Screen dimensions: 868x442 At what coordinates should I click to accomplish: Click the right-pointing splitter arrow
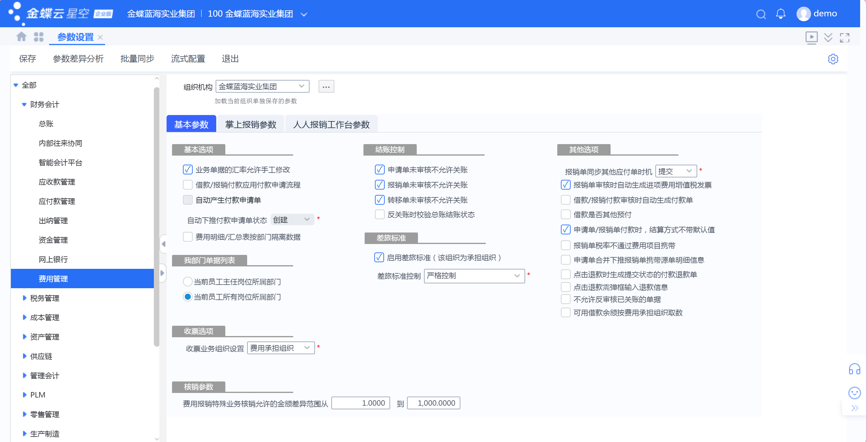pyautogui.click(x=162, y=273)
